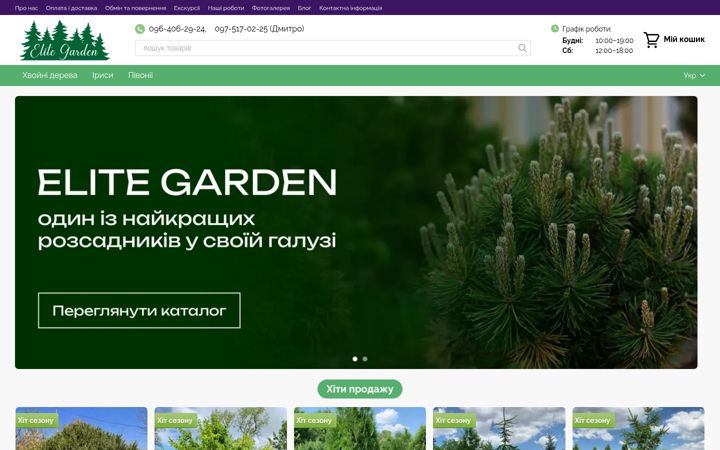Open Наші роботи page
Screen dimensions: 720x450
coord(226,8)
